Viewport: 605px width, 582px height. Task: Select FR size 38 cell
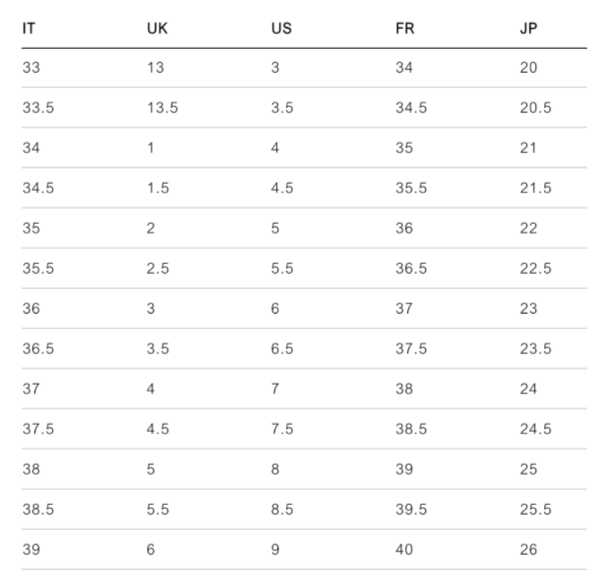(405, 389)
